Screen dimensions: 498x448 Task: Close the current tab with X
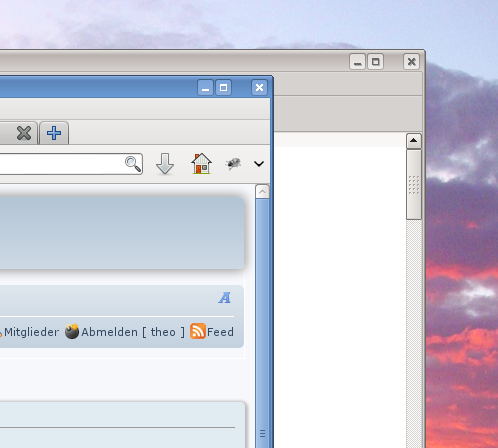coord(24,133)
